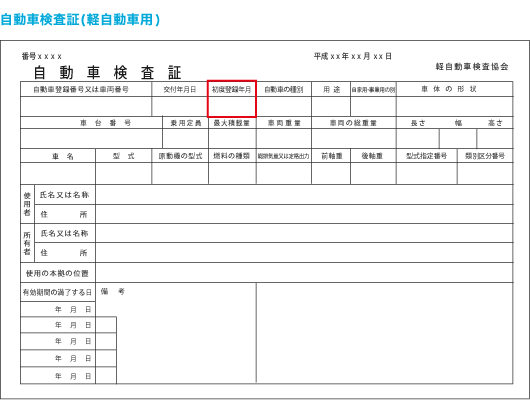The height and width of the screenshot is (400, 530).
Task: Click the 車両の総重量 header cell
Action: tap(353, 123)
